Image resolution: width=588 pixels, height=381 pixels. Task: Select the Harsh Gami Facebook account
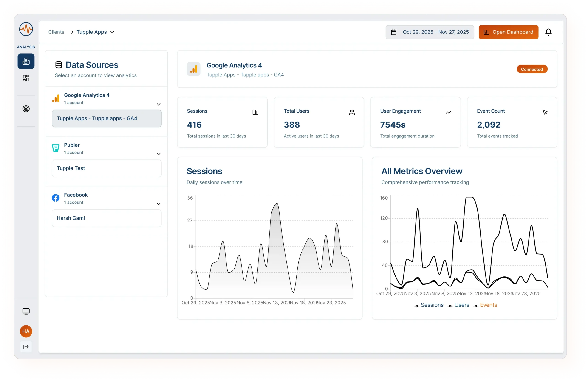pyautogui.click(x=107, y=218)
